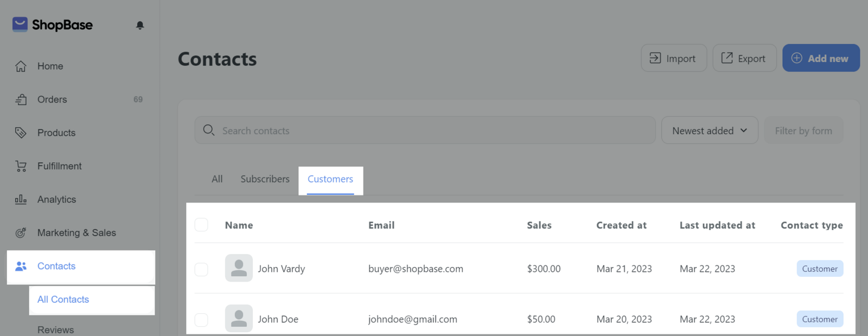Click the Contacts page heading
The image size is (868, 336).
(218, 59)
